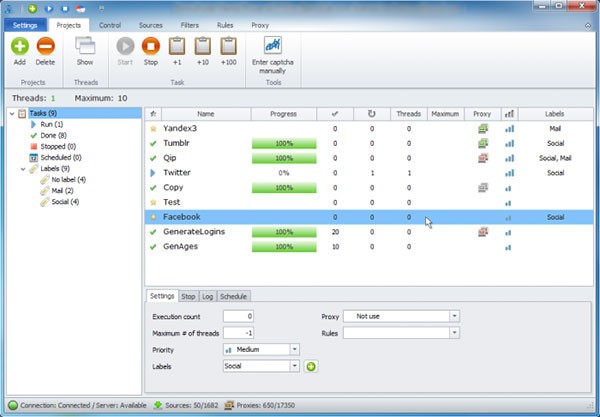Collapse the Labels tree node
The width and height of the screenshot is (600, 417).
tap(22, 169)
